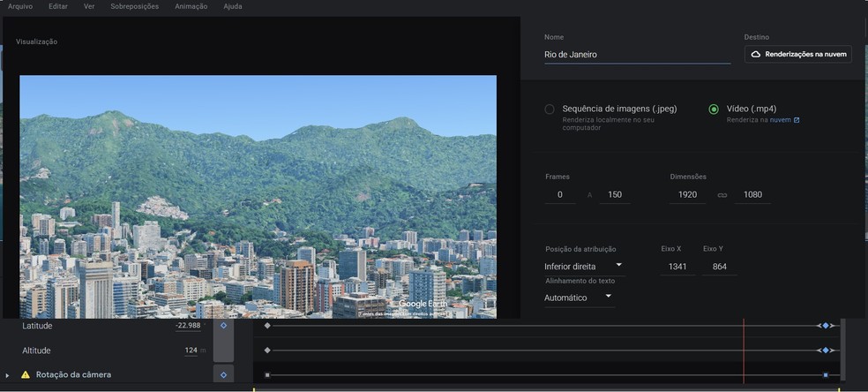Click the cloud icon in the Destino button

pos(756,54)
